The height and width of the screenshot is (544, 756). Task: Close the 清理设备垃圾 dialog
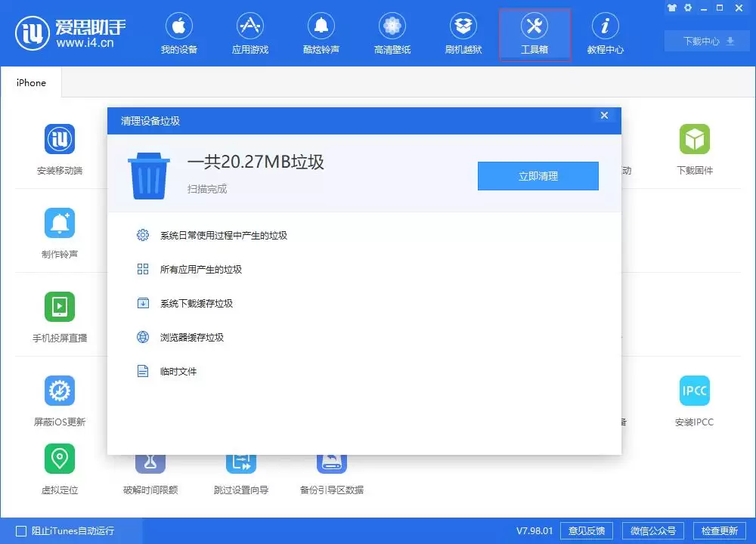pos(604,115)
